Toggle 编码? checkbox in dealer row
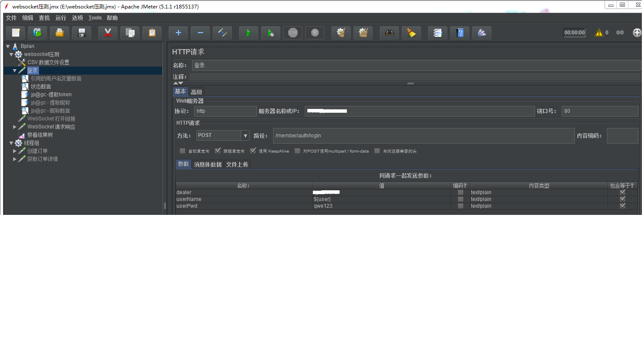 coord(460,192)
